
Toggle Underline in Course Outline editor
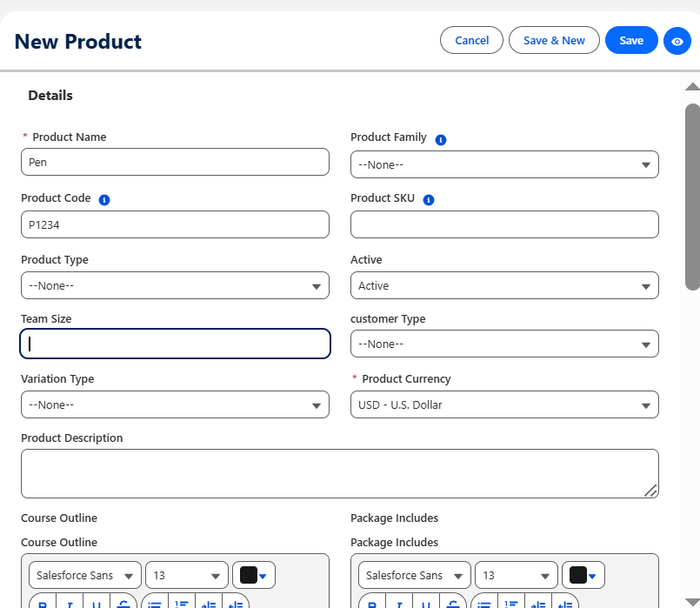(97, 601)
